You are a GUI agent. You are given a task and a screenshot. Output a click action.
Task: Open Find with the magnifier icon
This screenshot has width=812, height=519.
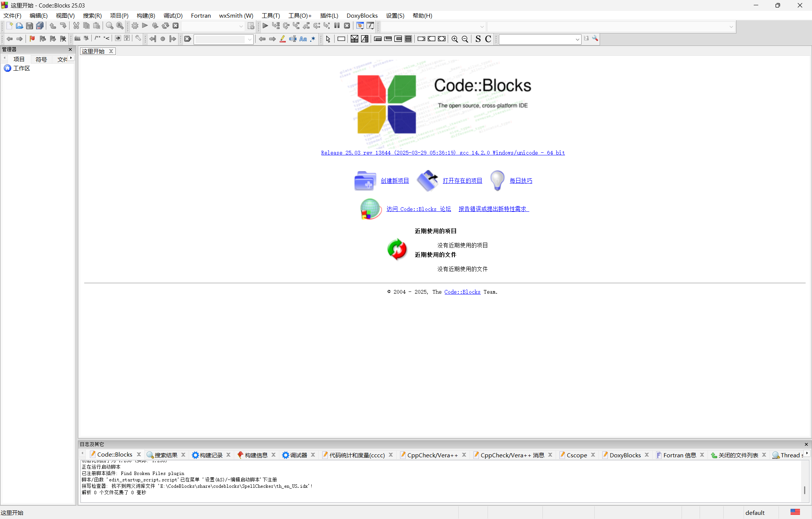(x=109, y=26)
